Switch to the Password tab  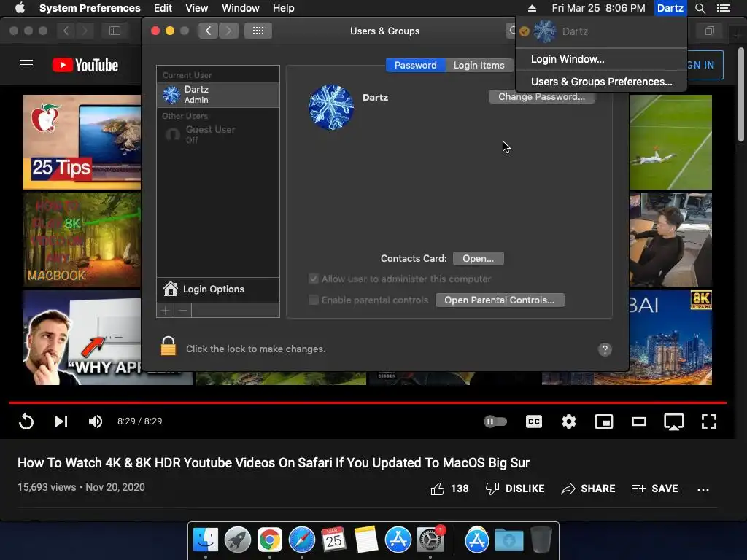coord(415,65)
